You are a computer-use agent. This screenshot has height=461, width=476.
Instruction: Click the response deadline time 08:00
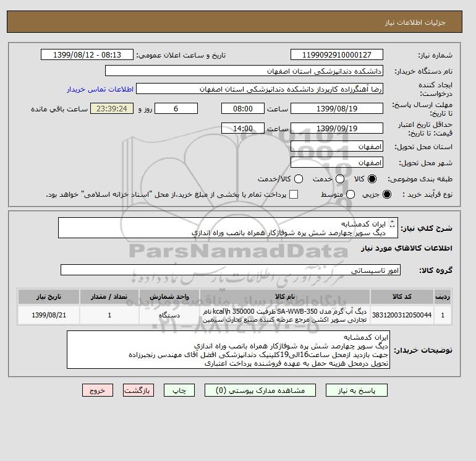(243, 108)
